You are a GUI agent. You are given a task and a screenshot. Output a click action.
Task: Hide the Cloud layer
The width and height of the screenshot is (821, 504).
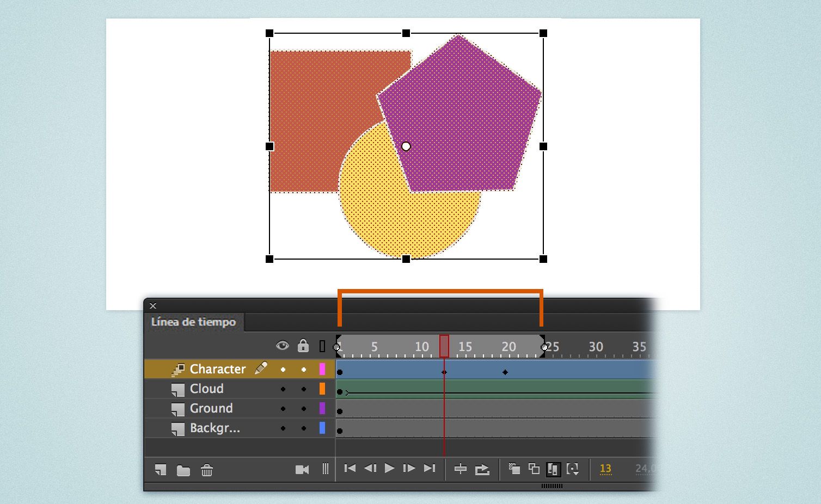pos(283,389)
